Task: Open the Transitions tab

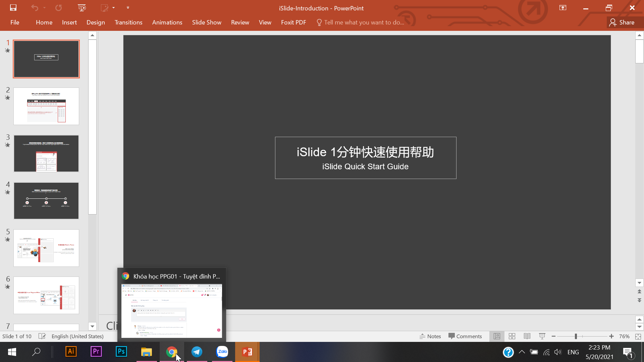Action: (x=128, y=22)
